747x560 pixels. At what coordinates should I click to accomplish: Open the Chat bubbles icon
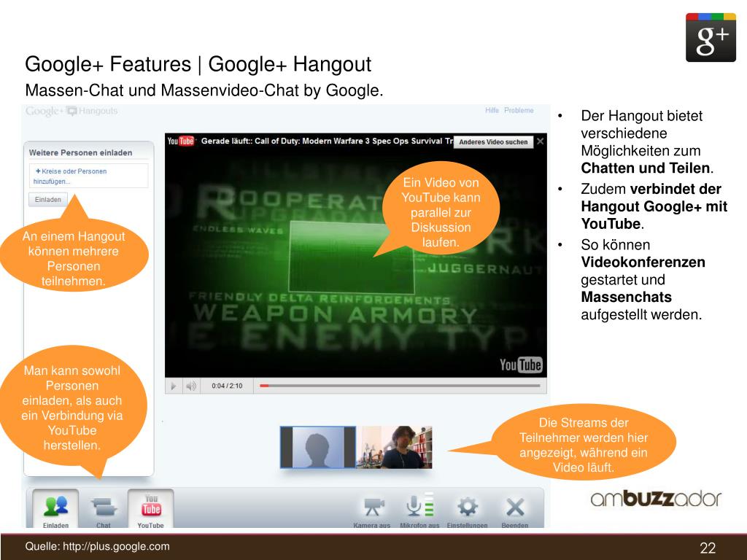(104, 509)
